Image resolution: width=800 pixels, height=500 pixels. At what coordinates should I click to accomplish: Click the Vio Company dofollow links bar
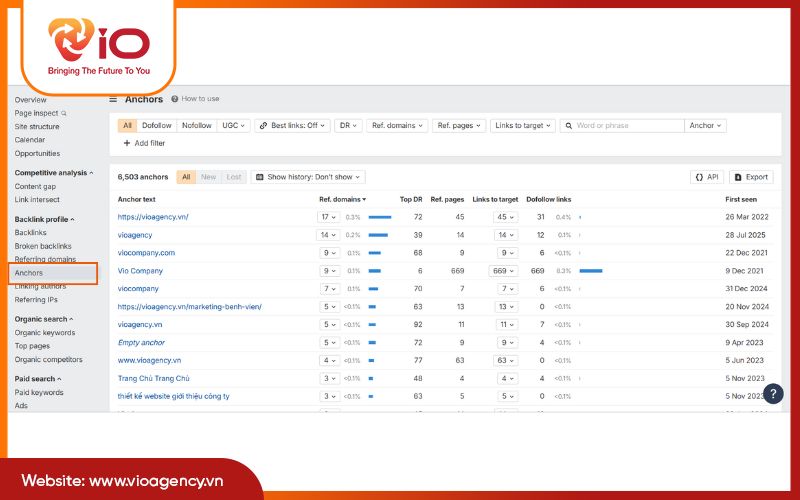[591, 271]
